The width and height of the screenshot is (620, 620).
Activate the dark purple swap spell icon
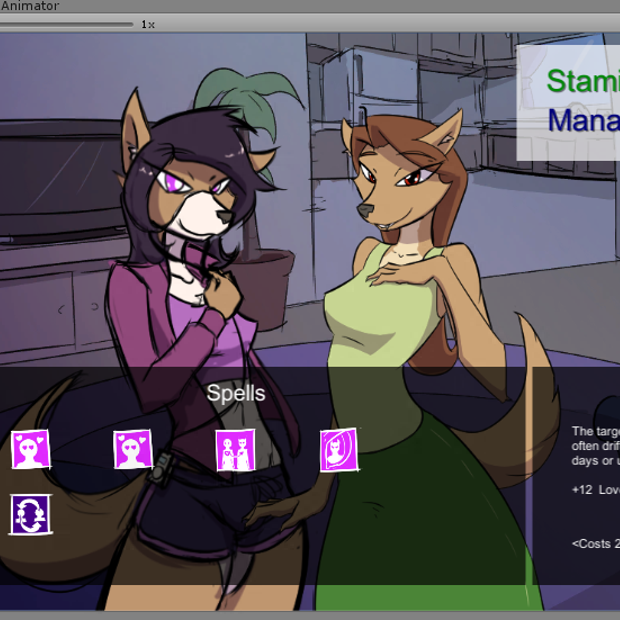30,514
